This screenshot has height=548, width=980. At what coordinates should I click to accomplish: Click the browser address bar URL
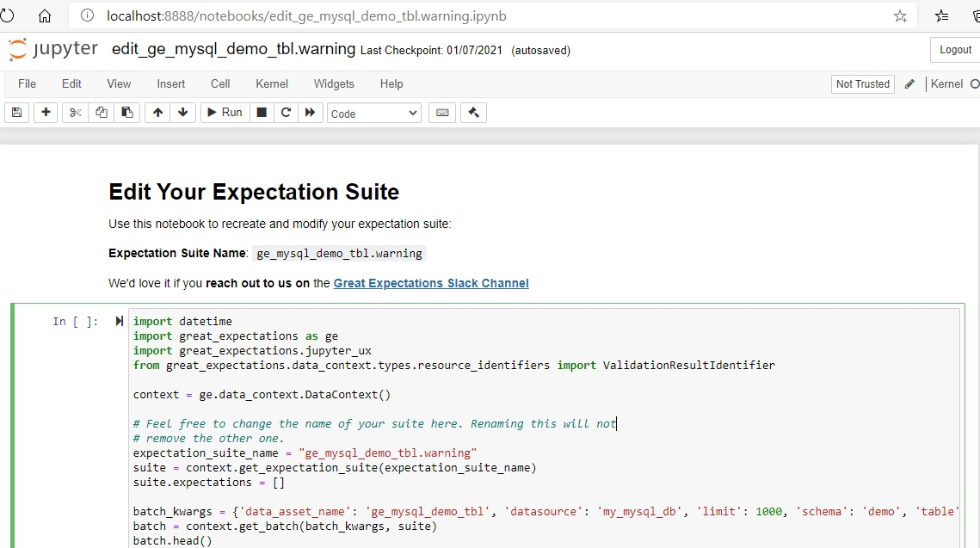click(x=306, y=16)
